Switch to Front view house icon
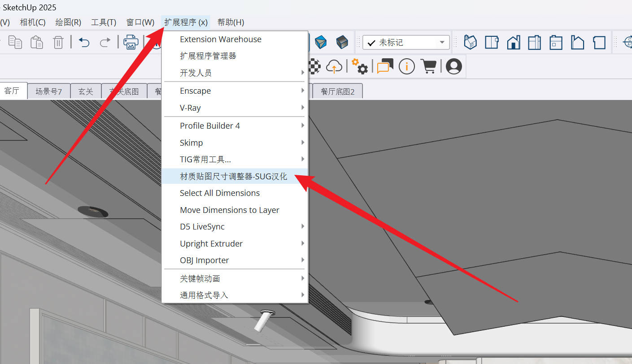 coord(514,43)
